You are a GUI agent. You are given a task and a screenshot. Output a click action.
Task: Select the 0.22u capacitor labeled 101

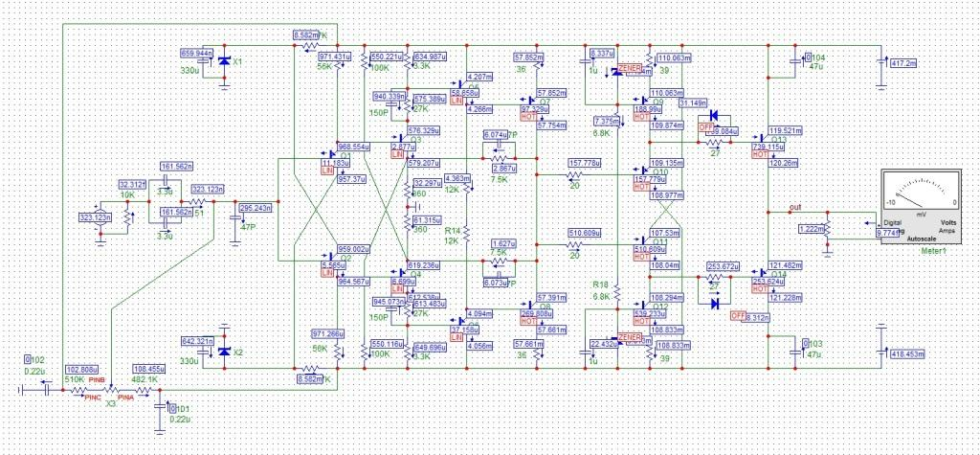[160, 407]
